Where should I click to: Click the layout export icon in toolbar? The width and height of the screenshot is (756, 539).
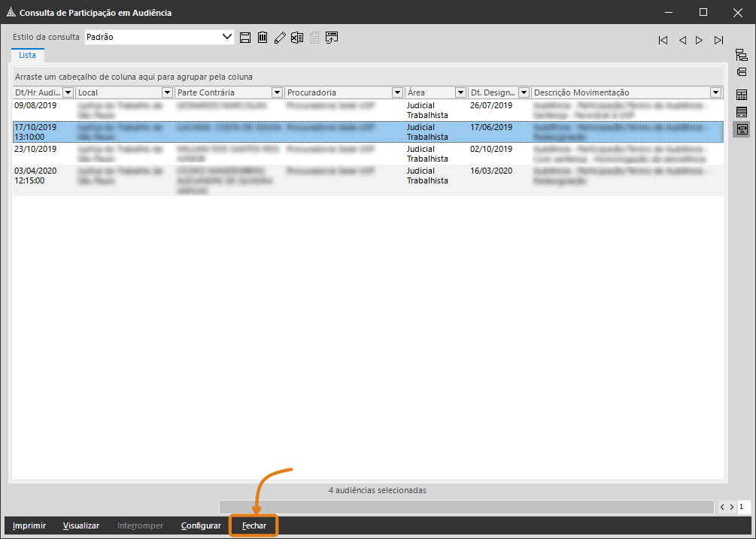pyautogui.click(x=332, y=38)
